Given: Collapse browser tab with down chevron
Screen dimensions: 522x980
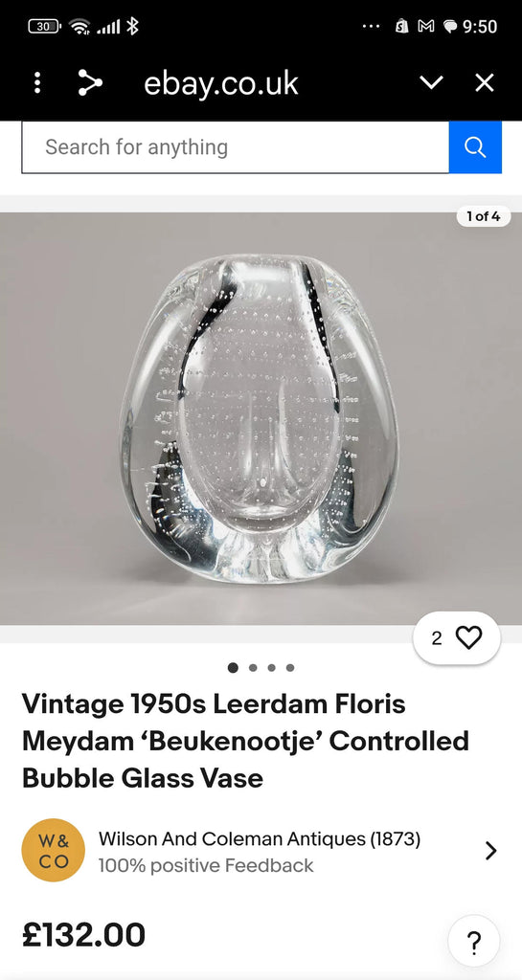Looking at the screenshot, I should pyautogui.click(x=431, y=82).
